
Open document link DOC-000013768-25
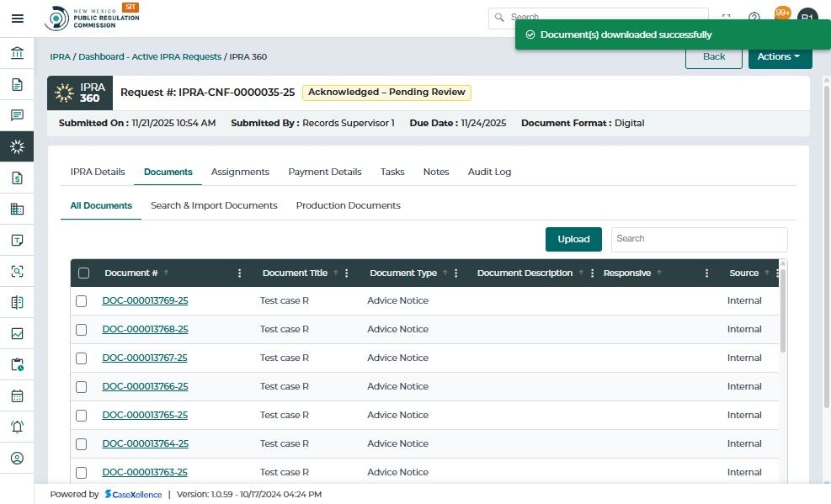[x=145, y=329]
